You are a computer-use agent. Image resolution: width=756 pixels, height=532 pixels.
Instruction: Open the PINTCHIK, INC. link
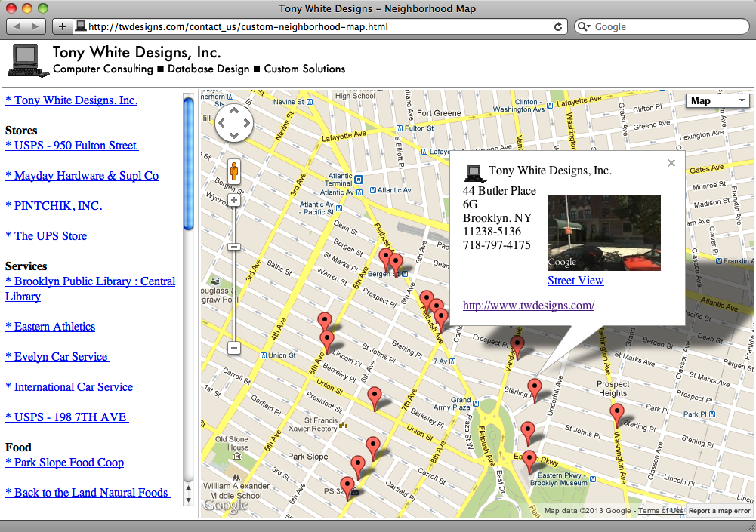tap(54, 206)
